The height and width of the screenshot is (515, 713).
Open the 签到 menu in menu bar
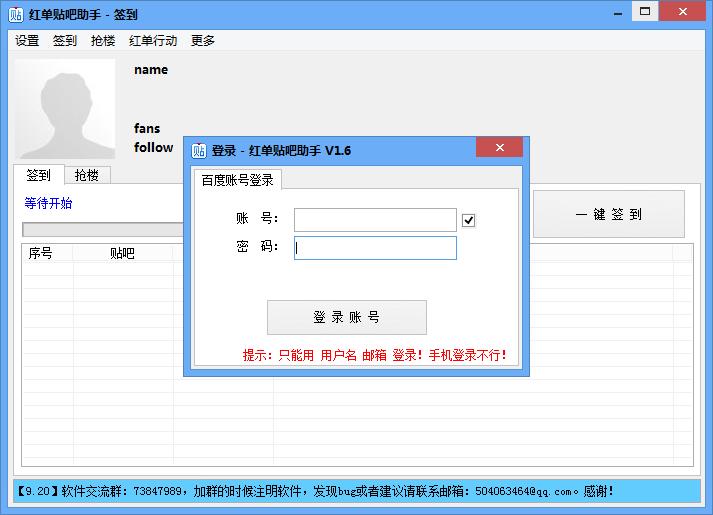coord(65,41)
